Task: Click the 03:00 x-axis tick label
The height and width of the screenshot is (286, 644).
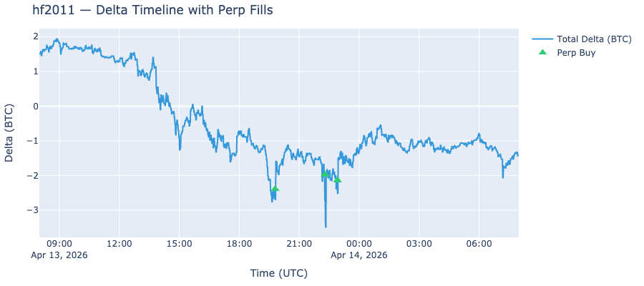Action: [x=419, y=244]
